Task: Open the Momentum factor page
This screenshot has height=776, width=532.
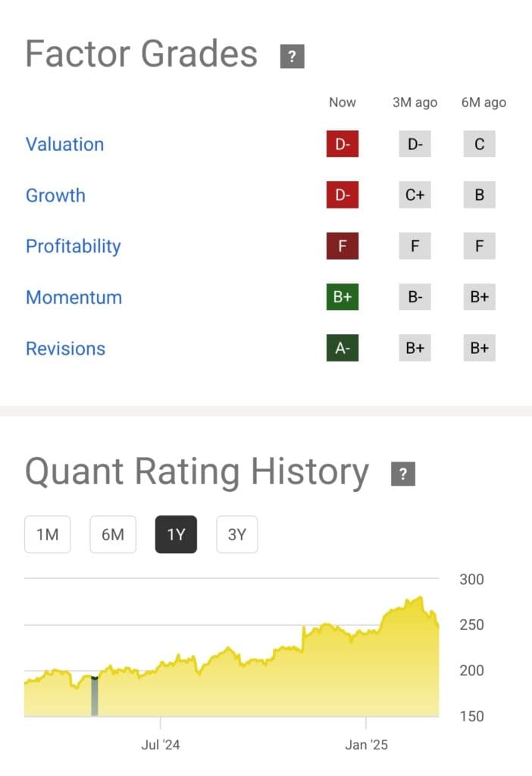Action: 74,297
